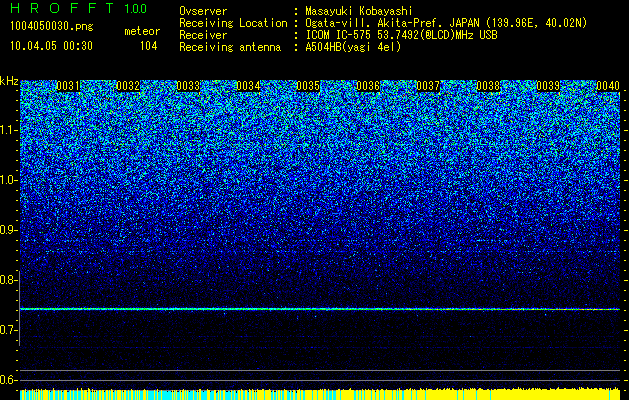Click the 1.1 frequency axis label
629x400 pixels.
coord(8,130)
